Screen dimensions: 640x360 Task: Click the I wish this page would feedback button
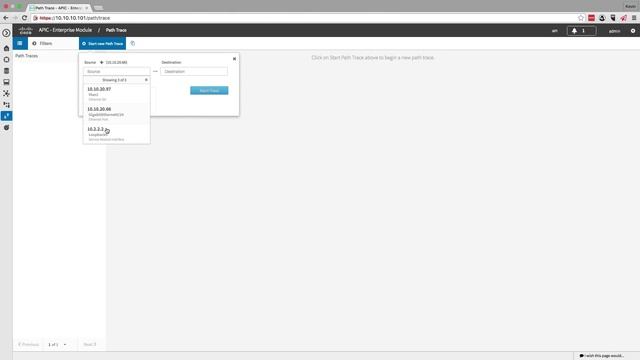tap(602, 356)
